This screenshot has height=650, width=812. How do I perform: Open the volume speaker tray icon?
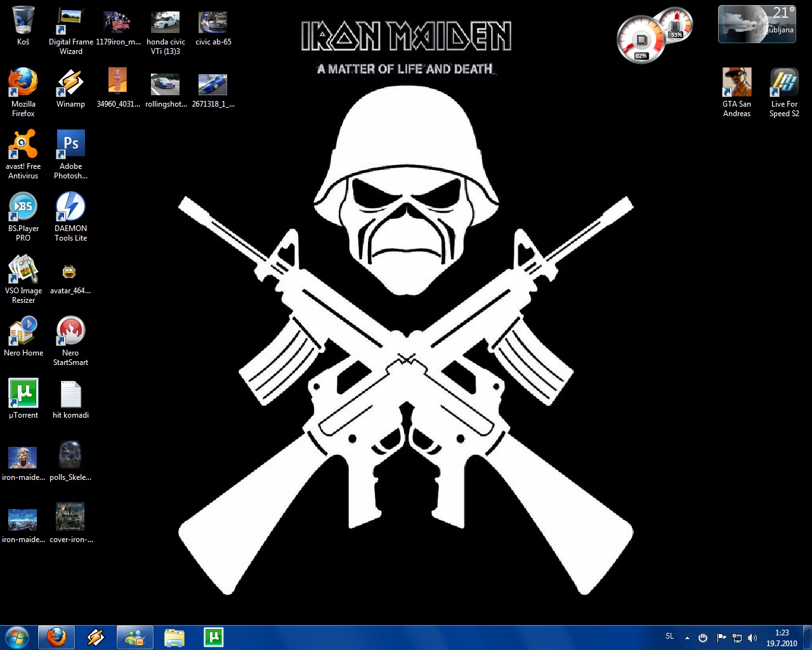(752, 637)
